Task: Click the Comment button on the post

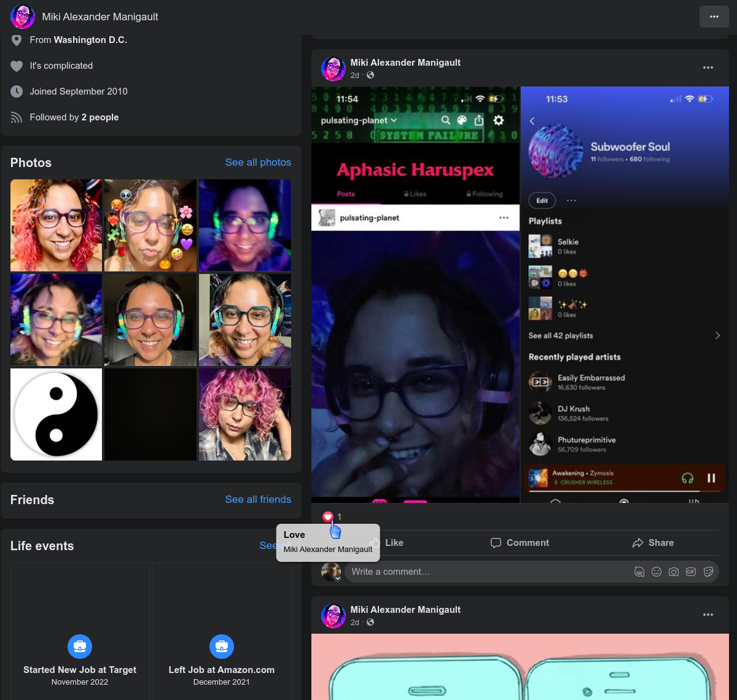Action: [520, 543]
